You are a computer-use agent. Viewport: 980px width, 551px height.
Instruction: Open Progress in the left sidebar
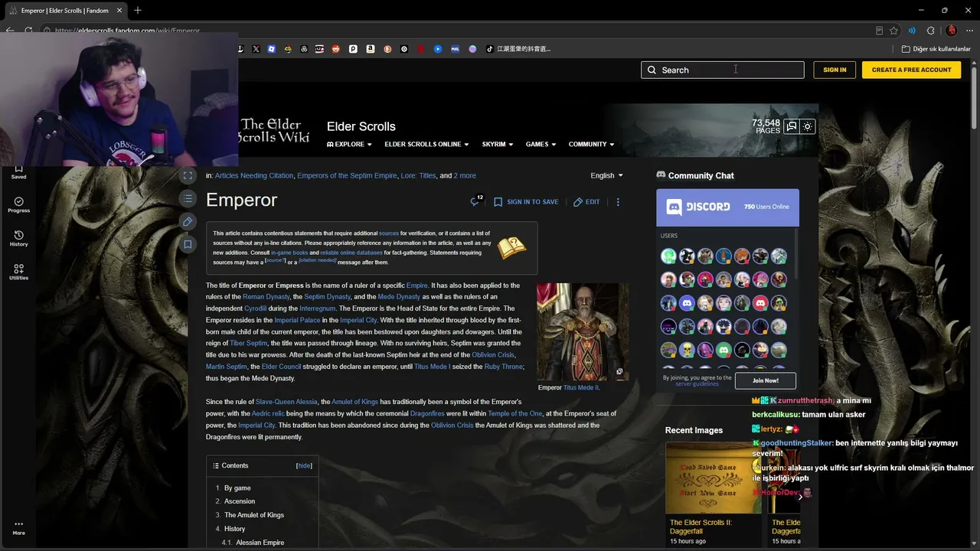(18, 205)
